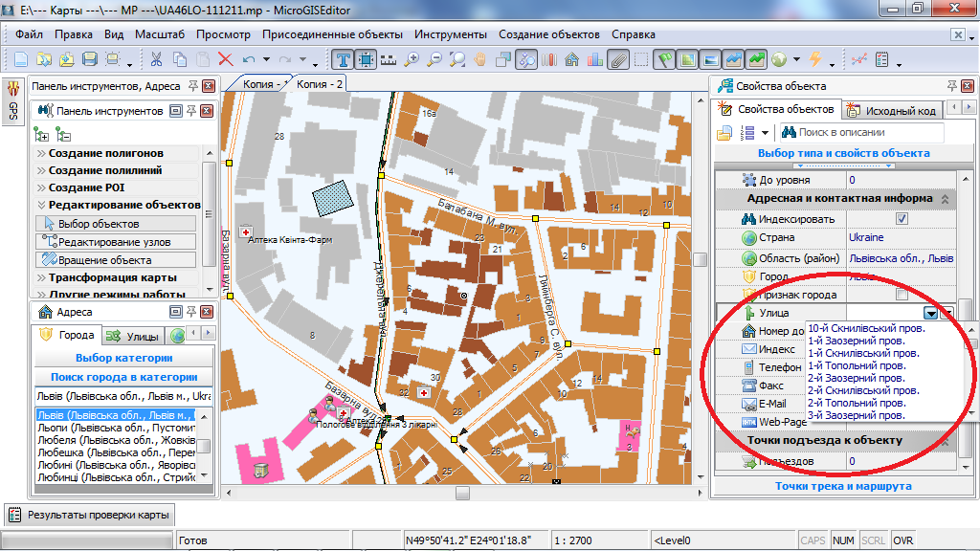Click the Поиск в описании search field
Screen dimensions: 980x551
coord(861,132)
